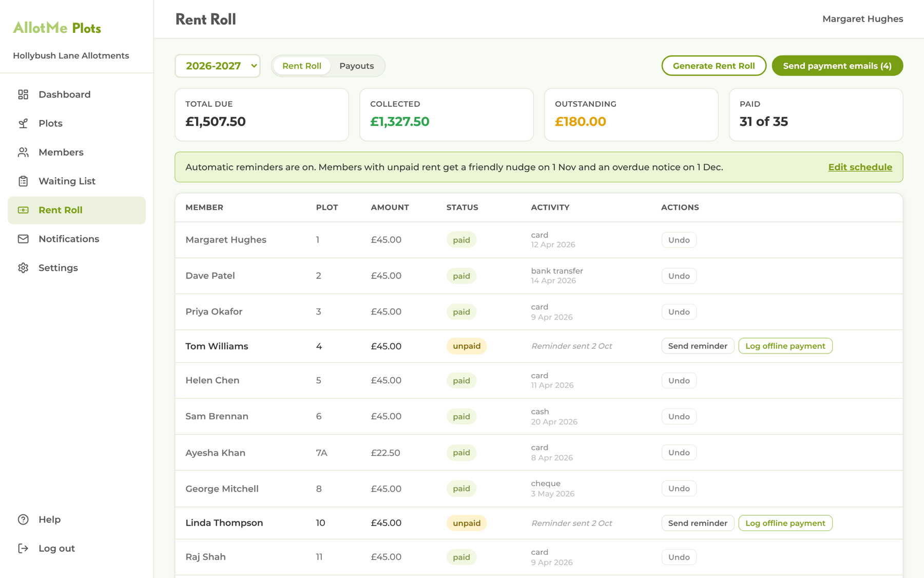Click Generate Rent Roll button

tap(714, 66)
